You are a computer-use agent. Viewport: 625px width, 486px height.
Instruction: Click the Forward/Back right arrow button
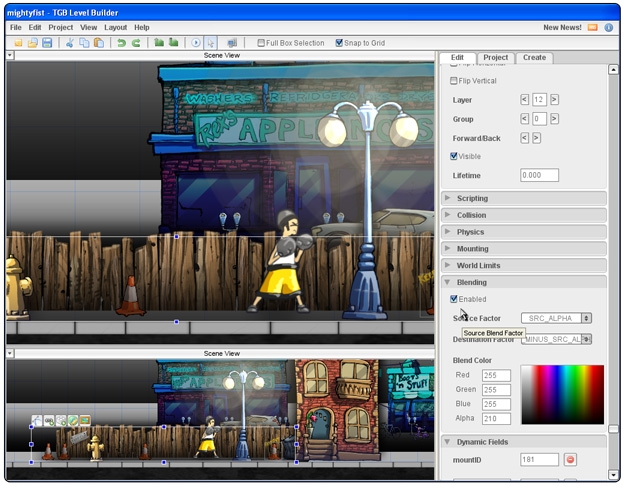click(x=537, y=138)
